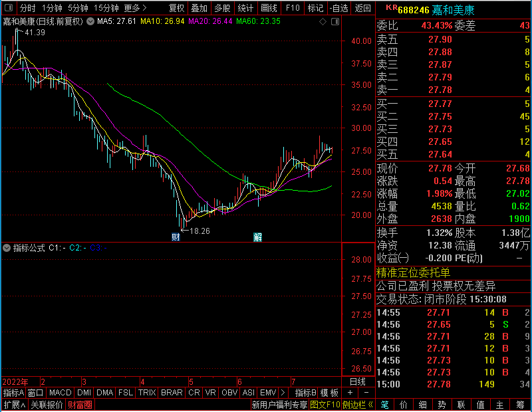Screen dimensions: 532x412
Task: Select the MACD indicator
Action: [61, 393]
